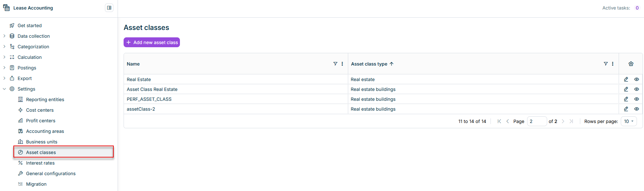The image size is (644, 191).
Task: Open Get started in the sidebar
Action: click(x=30, y=25)
